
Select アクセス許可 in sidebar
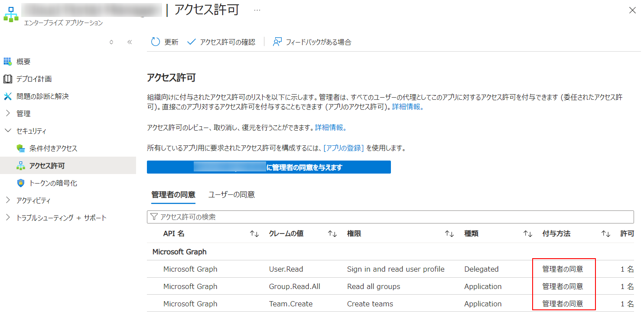pos(68,166)
